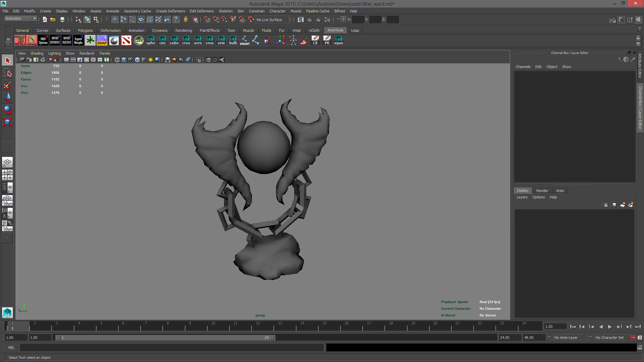Image resolution: width=644 pixels, height=362 pixels.
Task: Click the SNAP shelf icon
Action: [102, 41]
